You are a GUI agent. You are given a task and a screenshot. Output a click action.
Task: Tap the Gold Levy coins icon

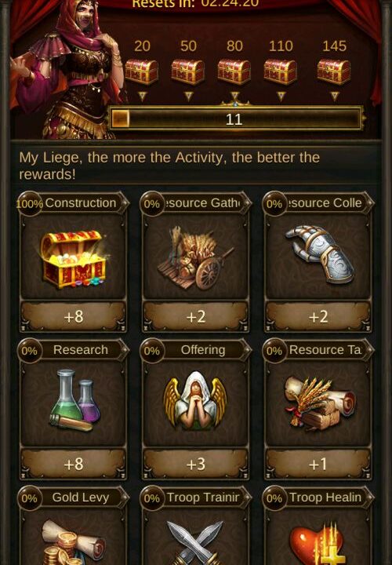point(74,543)
